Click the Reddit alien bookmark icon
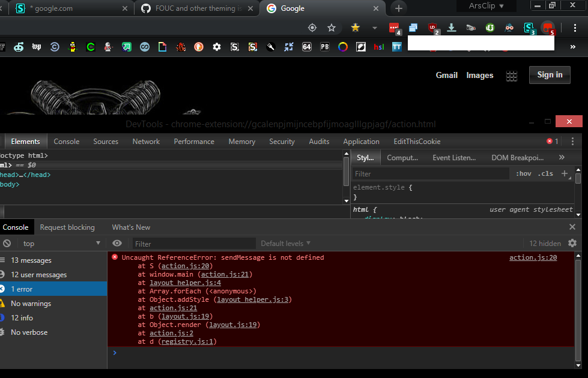The width and height of the screenshot is (588, 378). pyautogui.click(x=19, y=47)
